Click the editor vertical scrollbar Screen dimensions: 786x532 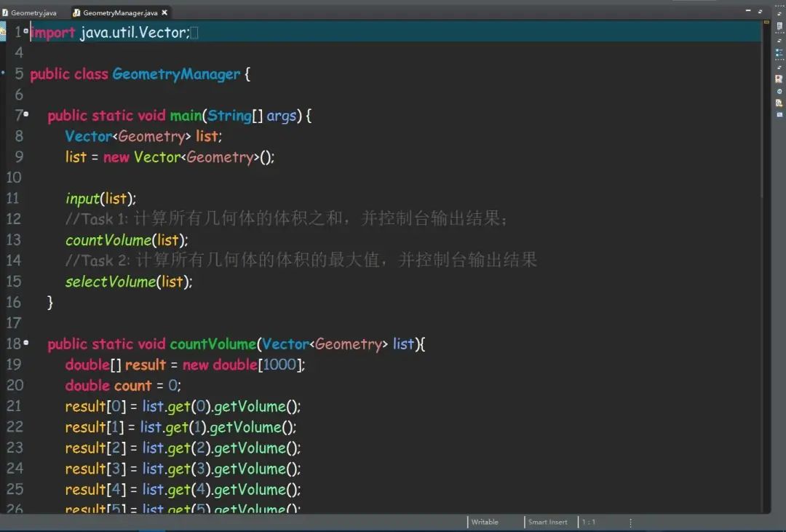762,111
